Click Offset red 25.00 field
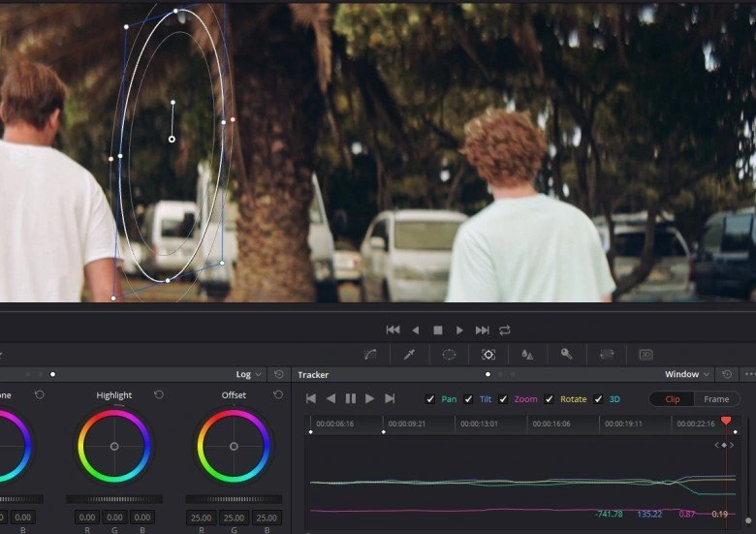Viewport: 756px width, 534px height. 201,518
